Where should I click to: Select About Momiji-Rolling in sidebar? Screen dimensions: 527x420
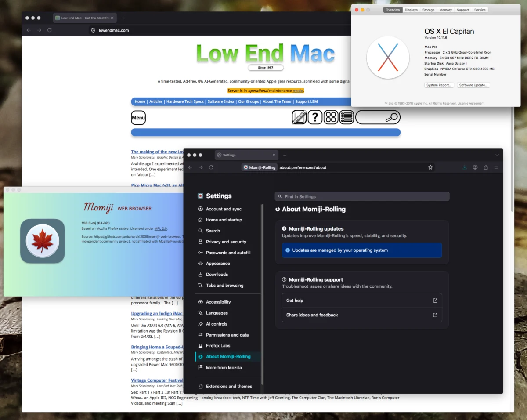pos(227,357)
